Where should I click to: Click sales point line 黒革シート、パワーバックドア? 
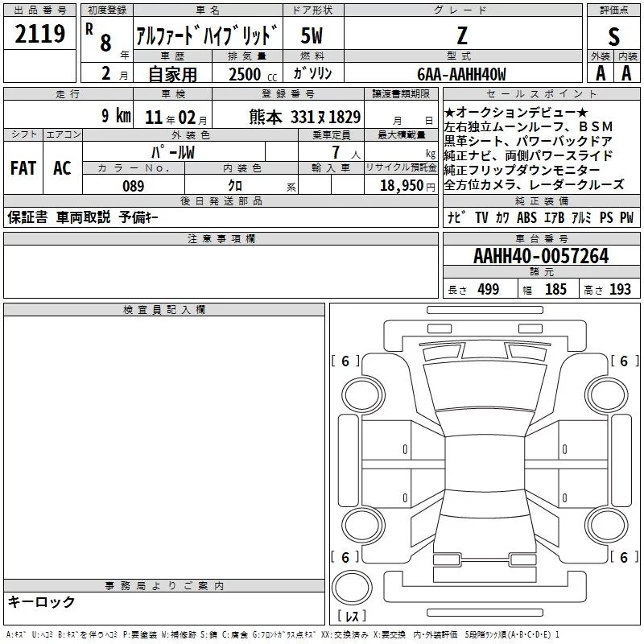(528, 142)
